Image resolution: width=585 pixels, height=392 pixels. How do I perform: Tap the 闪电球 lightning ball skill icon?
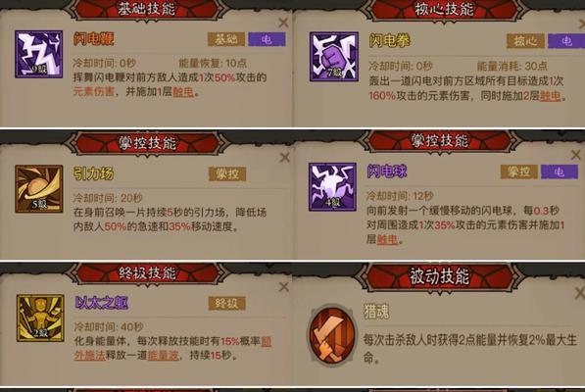pyautogui.click(x=332, y=187)
